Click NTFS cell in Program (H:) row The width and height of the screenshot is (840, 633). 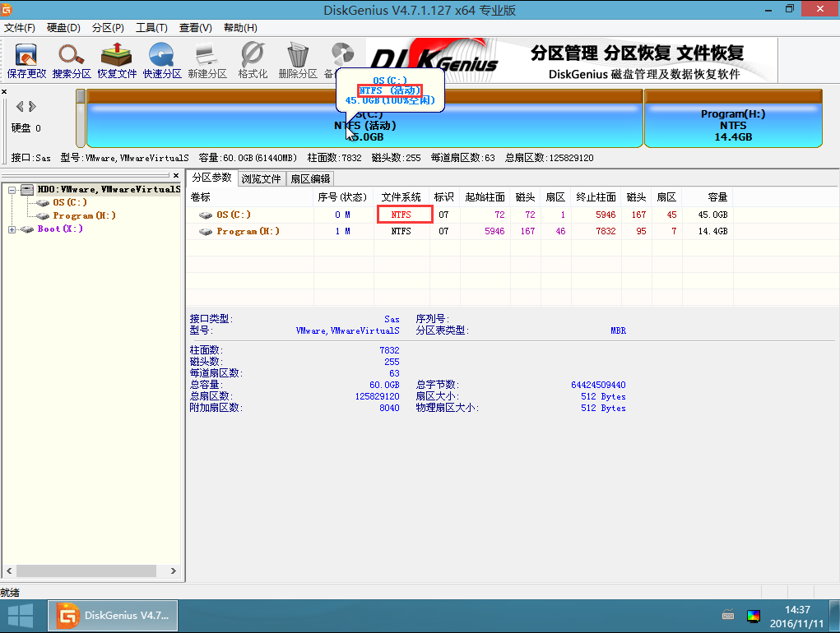click(401, 231)
